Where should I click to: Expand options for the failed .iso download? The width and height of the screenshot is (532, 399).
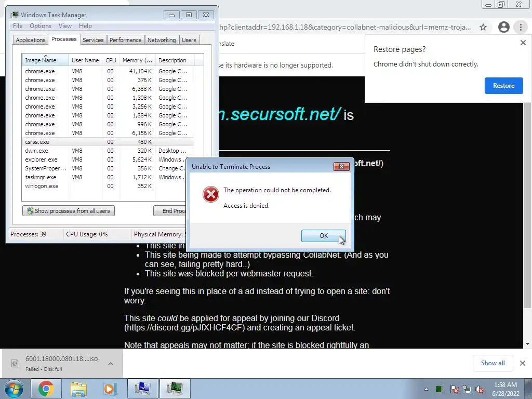111,363
